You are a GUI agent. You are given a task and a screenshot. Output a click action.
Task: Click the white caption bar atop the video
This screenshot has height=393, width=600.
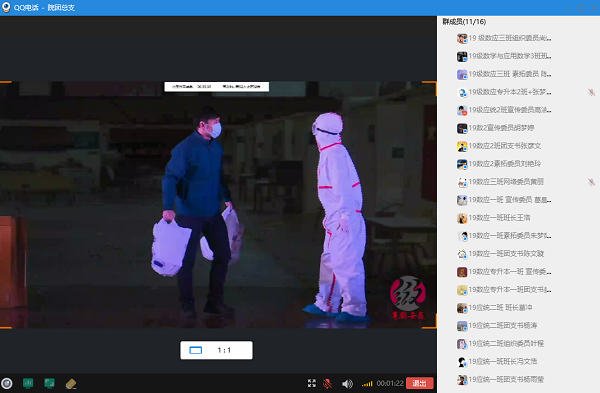(217, 86)
